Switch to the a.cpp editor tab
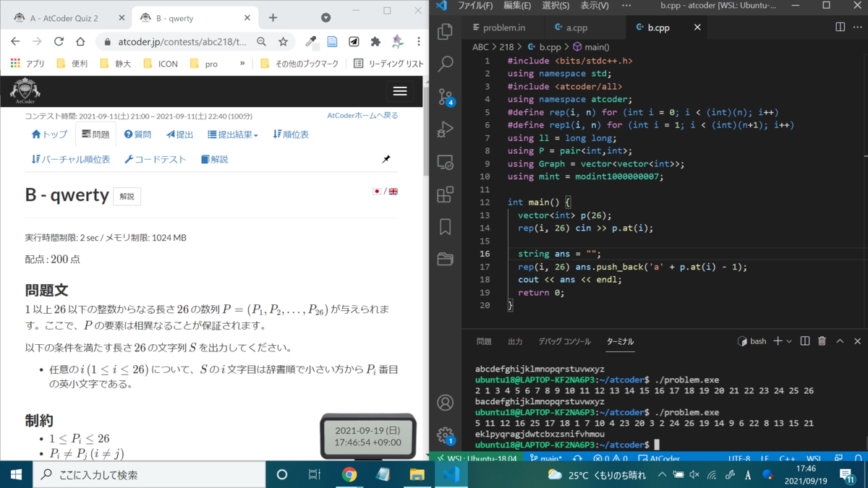The width and height of the screenshot is (868, 488). [579, 27]
